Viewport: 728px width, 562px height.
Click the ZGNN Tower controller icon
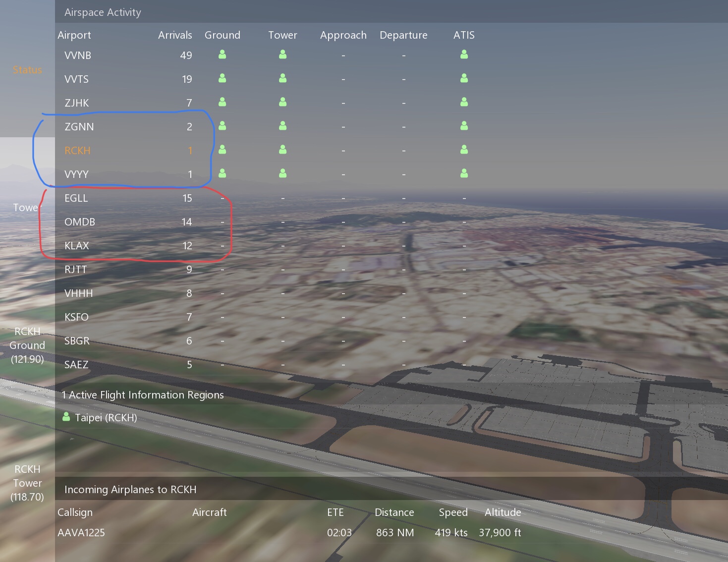pyautogui.click(x=283, y=126)
